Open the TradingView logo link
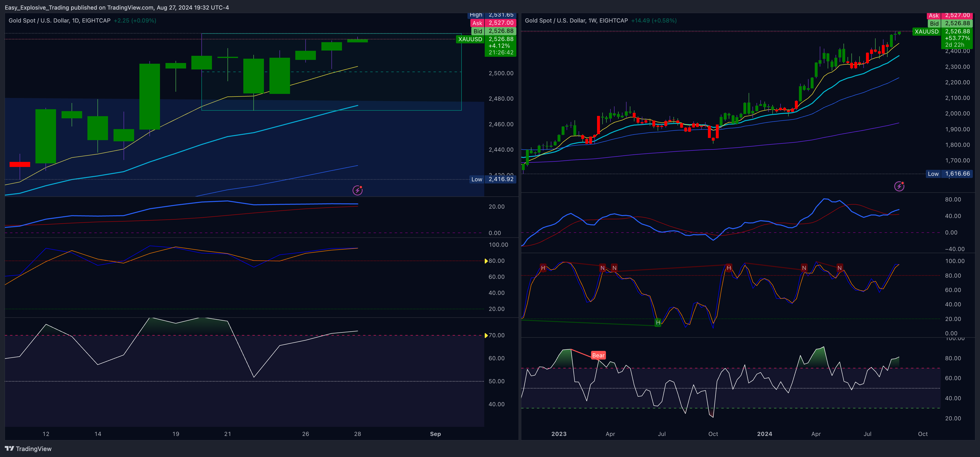The width and height of the screenshot is (980, 457). click(x=28, y=449)
